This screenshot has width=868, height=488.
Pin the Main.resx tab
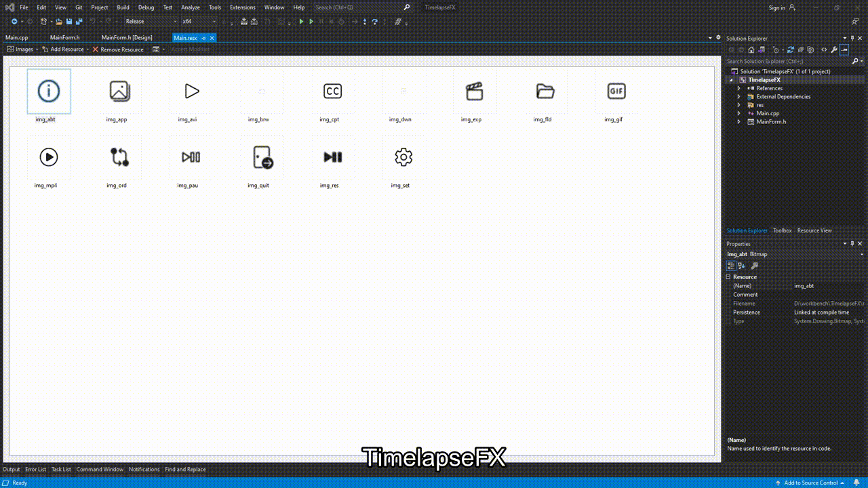[x=203, y=38]
